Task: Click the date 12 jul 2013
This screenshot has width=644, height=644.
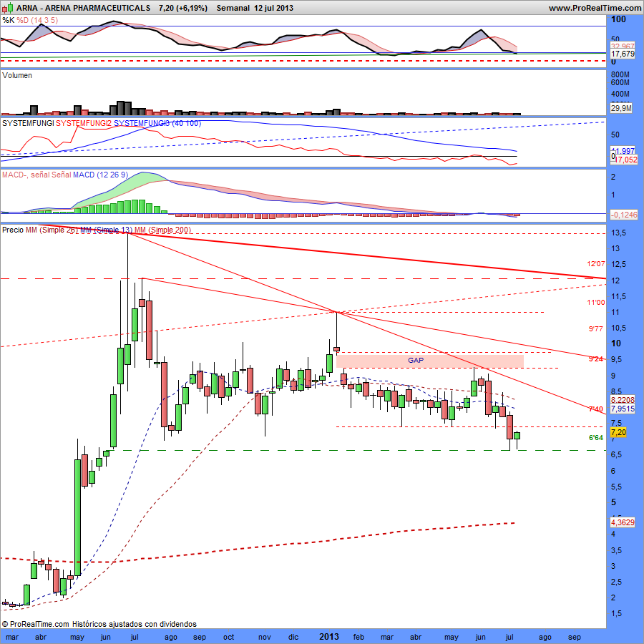Action: click(x=273, y=8)
